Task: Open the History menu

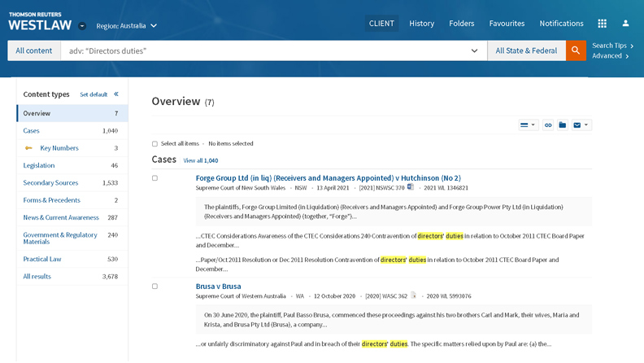Action: pyautogui.click(x=421, y=24)
